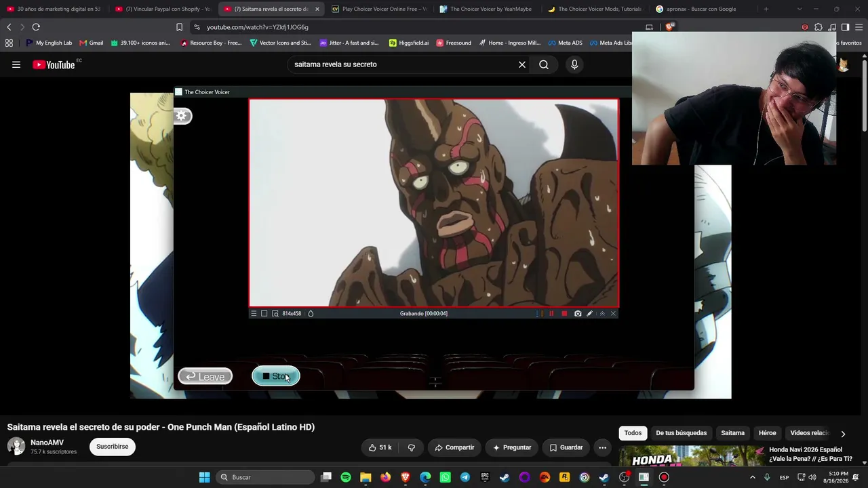Open Spotify from the taskbar
868x488 pixels.
pyautogui.click(x=346, y=477)
